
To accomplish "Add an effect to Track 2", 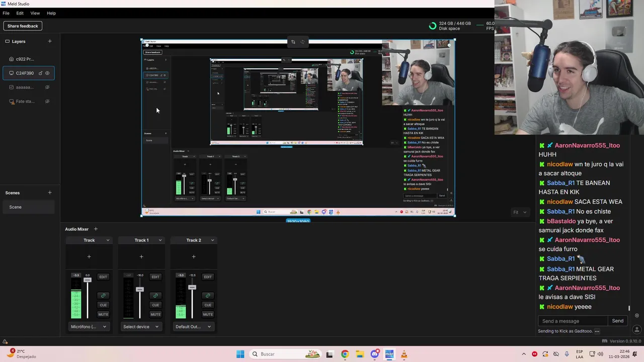I will pos(194,257).
